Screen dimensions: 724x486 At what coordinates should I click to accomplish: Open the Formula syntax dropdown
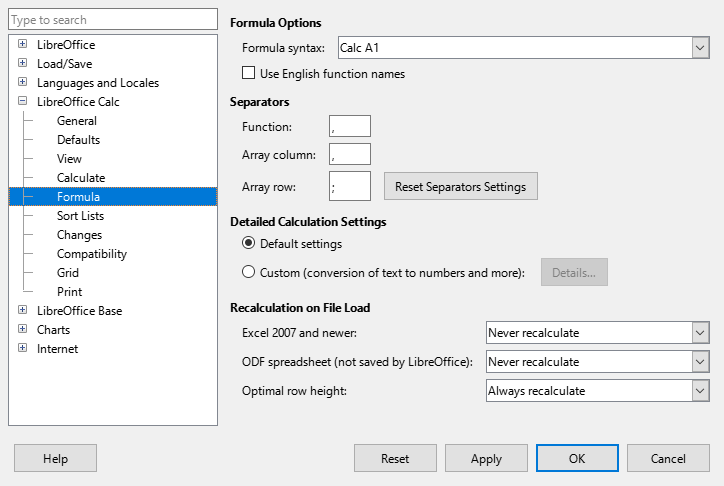pos(699,48)
